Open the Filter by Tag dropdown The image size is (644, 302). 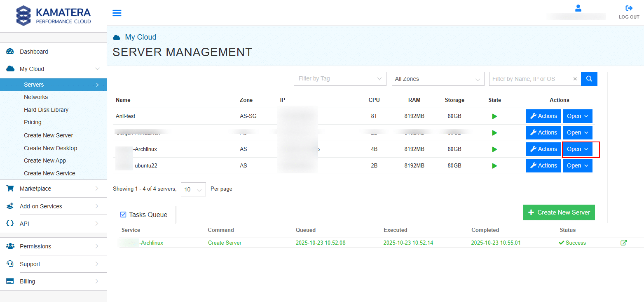(340, 79)
